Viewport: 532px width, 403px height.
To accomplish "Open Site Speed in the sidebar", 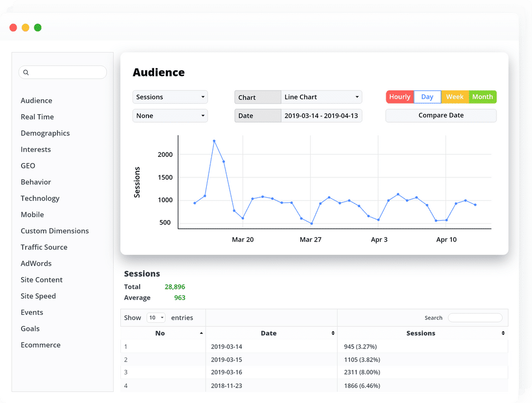I will tap(38, 296).
